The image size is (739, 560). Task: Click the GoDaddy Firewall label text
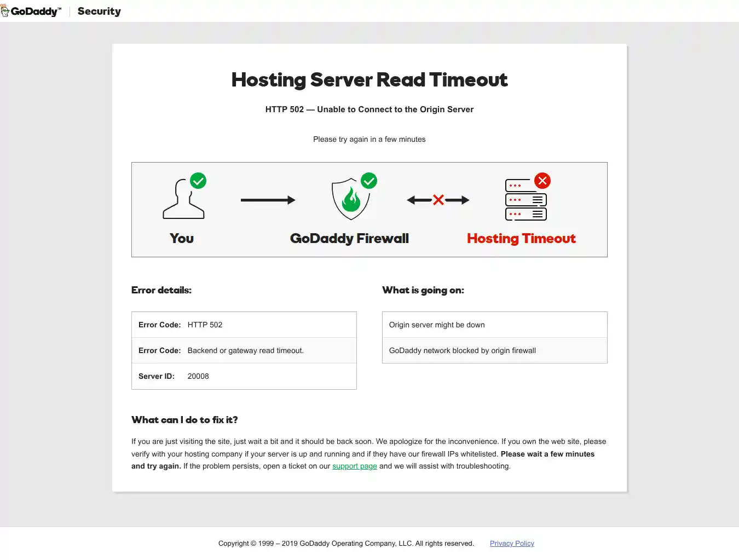coord(349,238)
